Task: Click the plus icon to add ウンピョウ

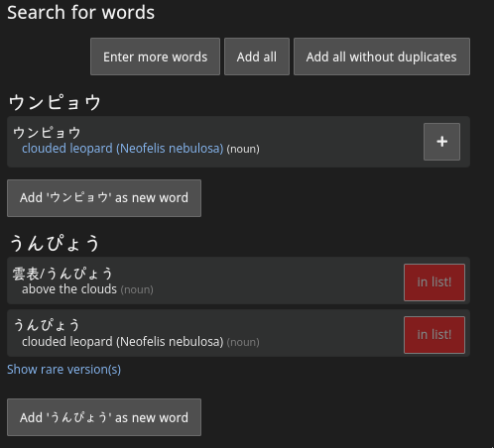Action: coord(441,142)
